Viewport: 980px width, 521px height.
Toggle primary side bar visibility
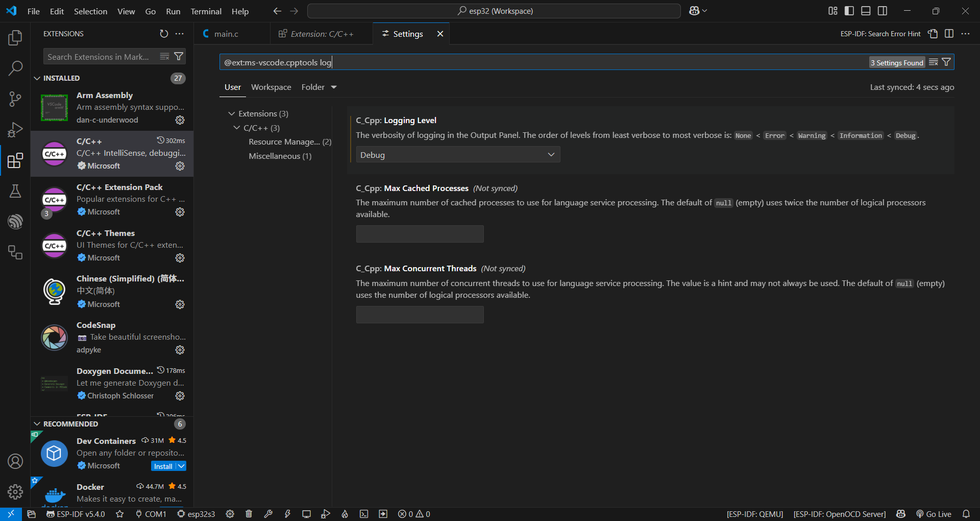(x=849, y=11)
